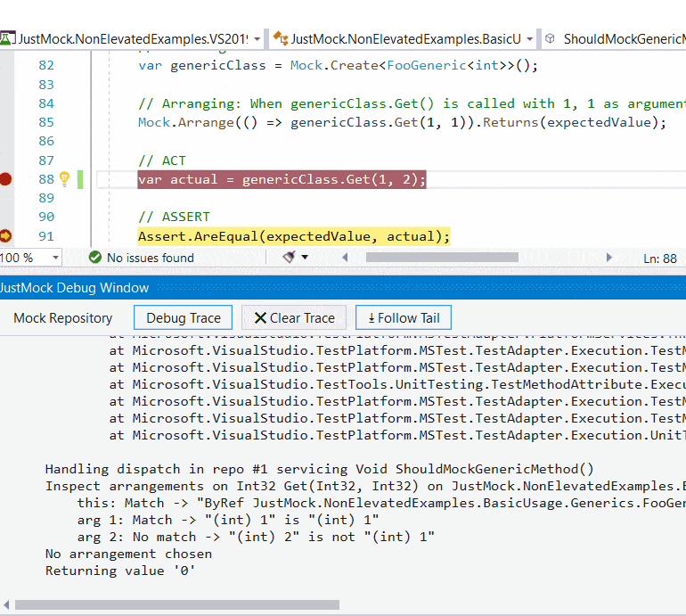Select the Debug Trace view
The image size is (686, 616).
tap(184, 318)
